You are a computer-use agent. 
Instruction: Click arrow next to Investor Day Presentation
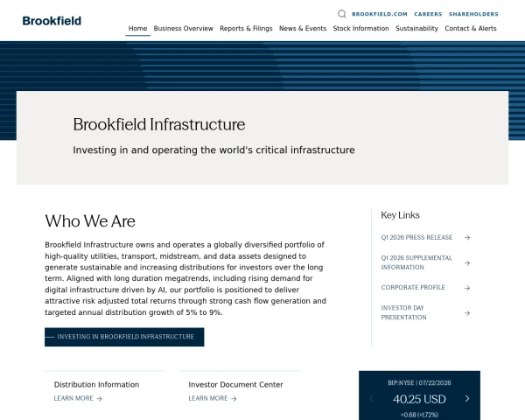pyautogui.click(x=467, y=313)
